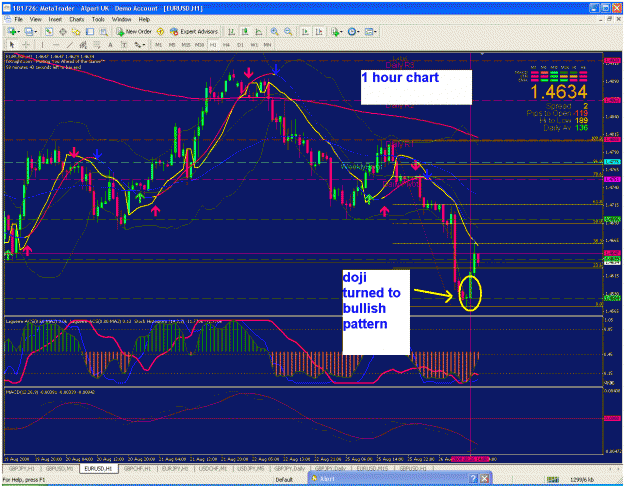The image size is (625, 486).
Task: Select the W1 weekly timeframe button
Action: tap(254, 45)
